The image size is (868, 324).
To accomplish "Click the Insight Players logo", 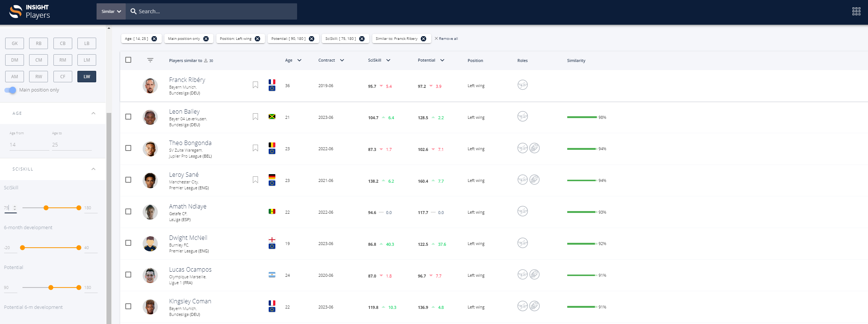I will click(29, 11).
